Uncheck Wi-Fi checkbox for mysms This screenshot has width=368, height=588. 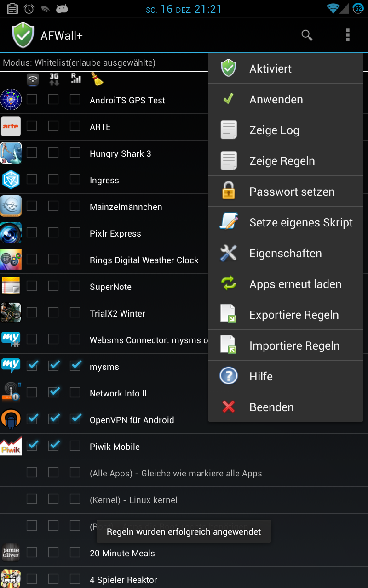pyautogui.click(x=32, y=366)
